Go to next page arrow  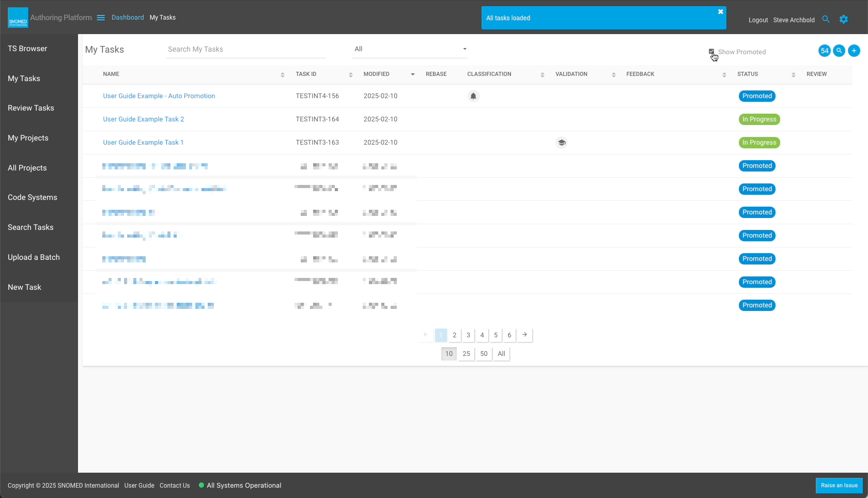click(524, 335)
